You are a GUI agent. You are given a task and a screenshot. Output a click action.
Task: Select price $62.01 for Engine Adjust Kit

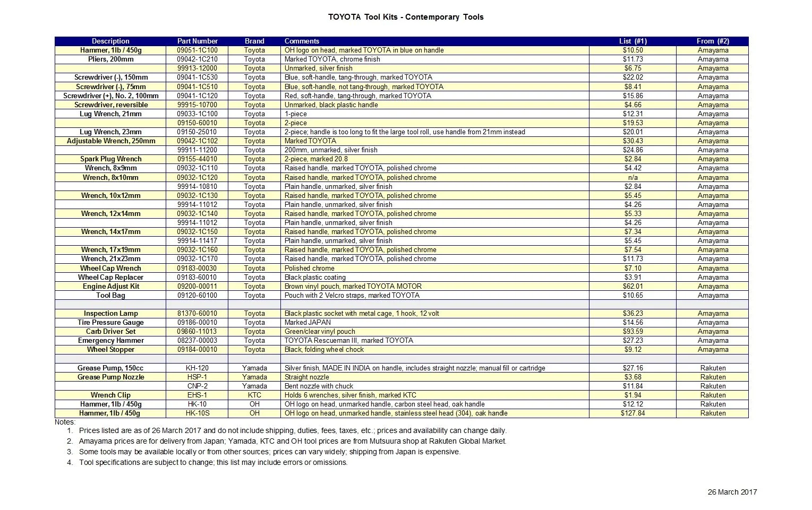click(632, 286)
